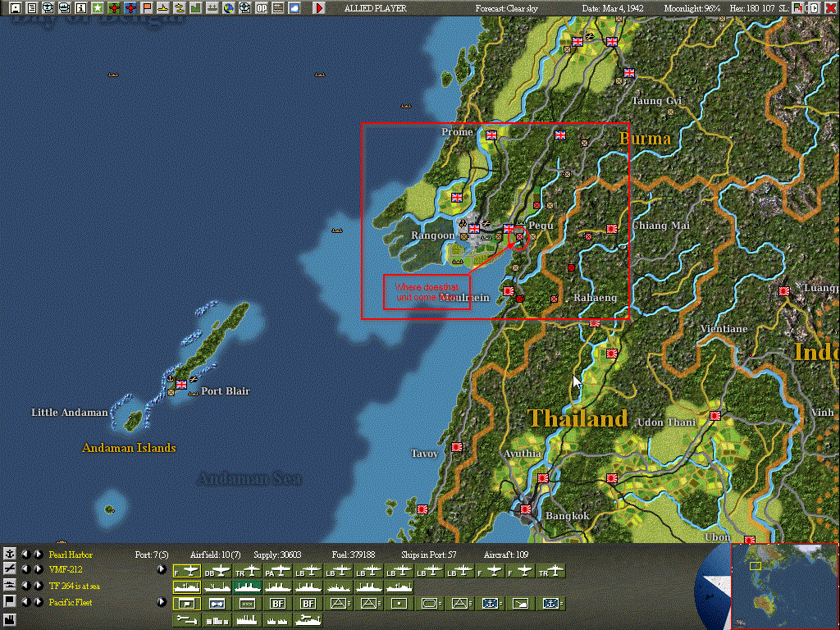
Task: Open the save game disk icon
Action: point(16,8)
